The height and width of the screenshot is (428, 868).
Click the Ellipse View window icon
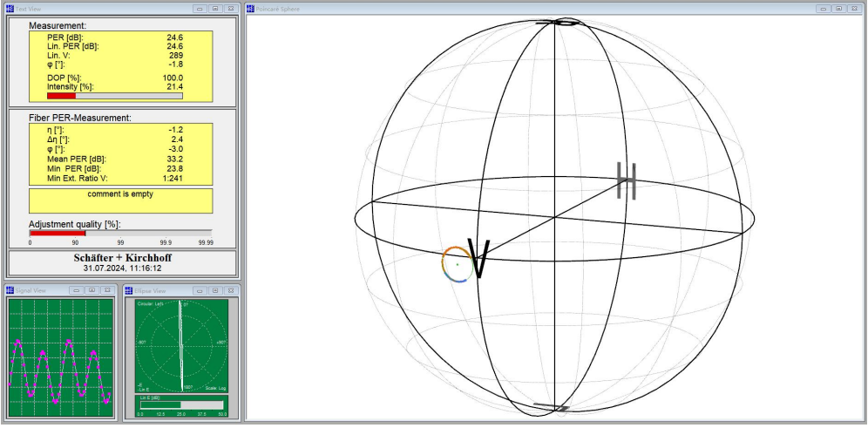tap(128, 290)
